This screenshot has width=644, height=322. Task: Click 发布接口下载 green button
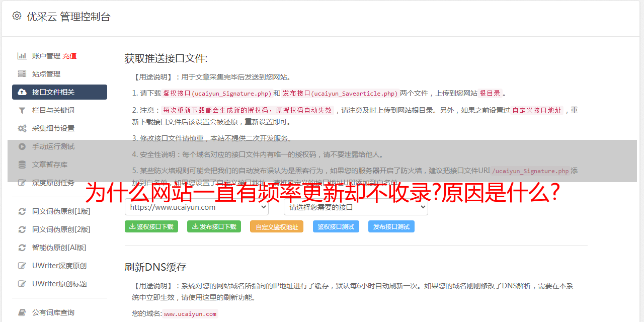point(214,226)
